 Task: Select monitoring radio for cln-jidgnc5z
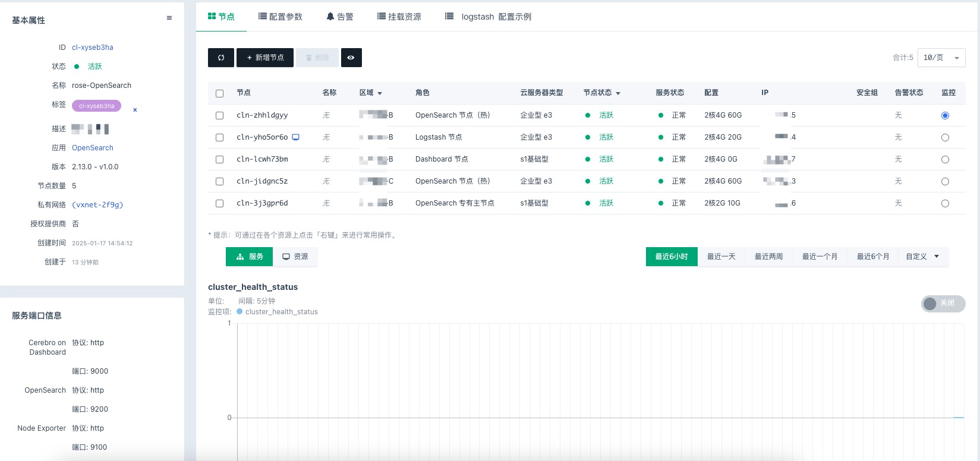tap(945, 181)
